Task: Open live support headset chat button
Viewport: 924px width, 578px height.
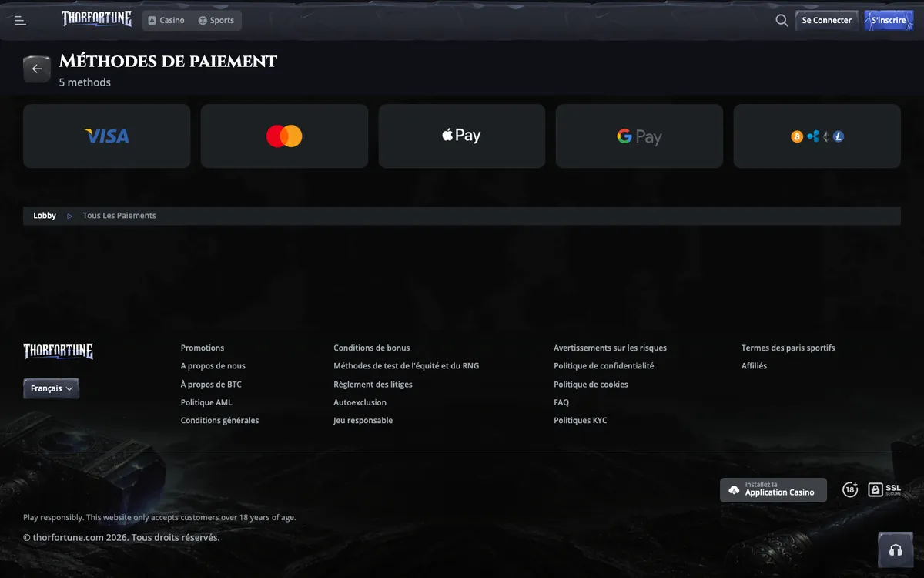Action: [x=896, y=549]
